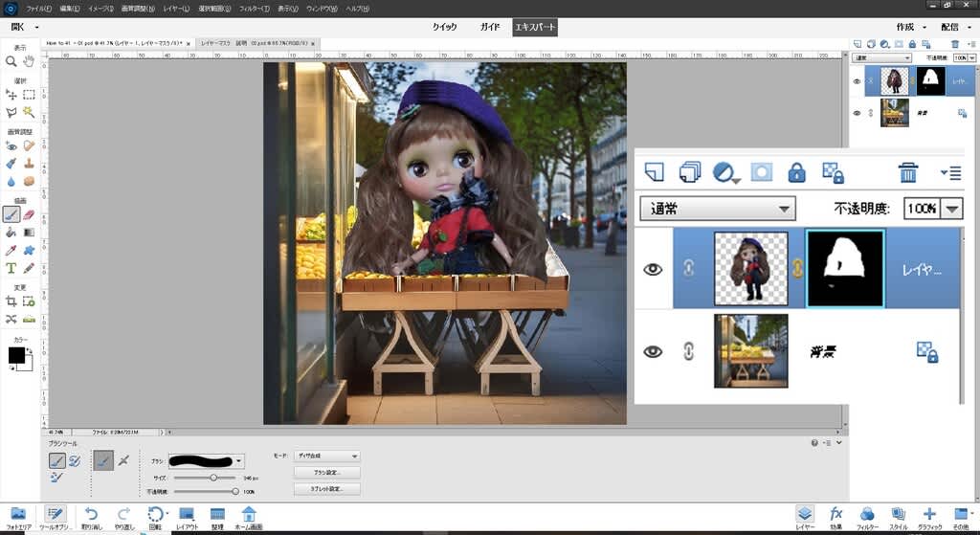Click the foreground black color swatch
The width and height of the screenshot is (980, 535).
pos(16,356)
